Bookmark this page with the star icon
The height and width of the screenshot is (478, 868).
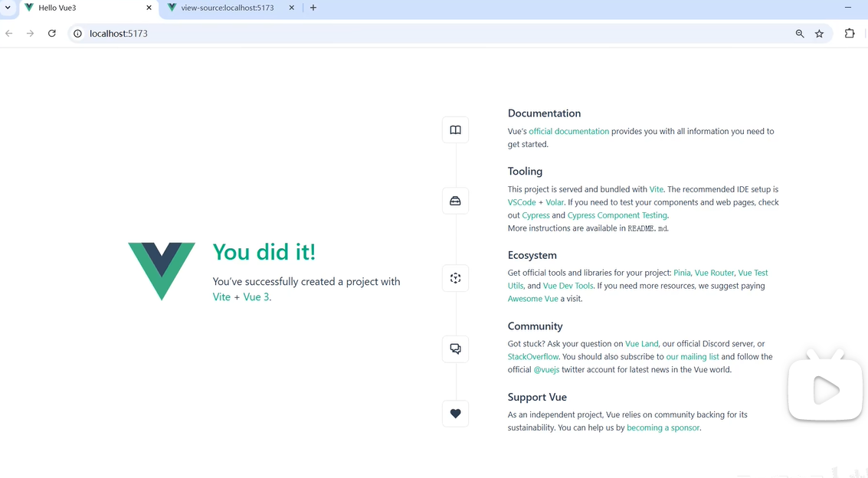[819, 34]
